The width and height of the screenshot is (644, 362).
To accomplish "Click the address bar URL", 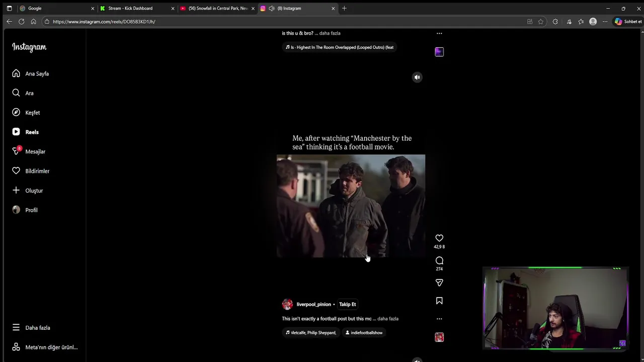I will (104, 22).
